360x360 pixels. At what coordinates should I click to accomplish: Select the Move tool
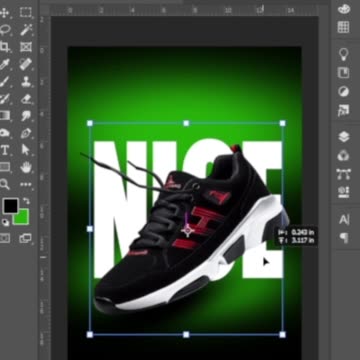tap(4, 13)
